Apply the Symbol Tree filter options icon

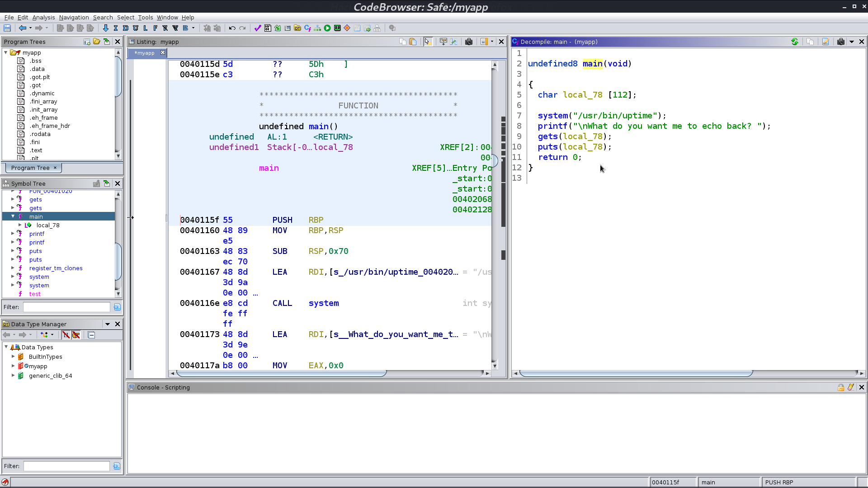pos(117,307)
